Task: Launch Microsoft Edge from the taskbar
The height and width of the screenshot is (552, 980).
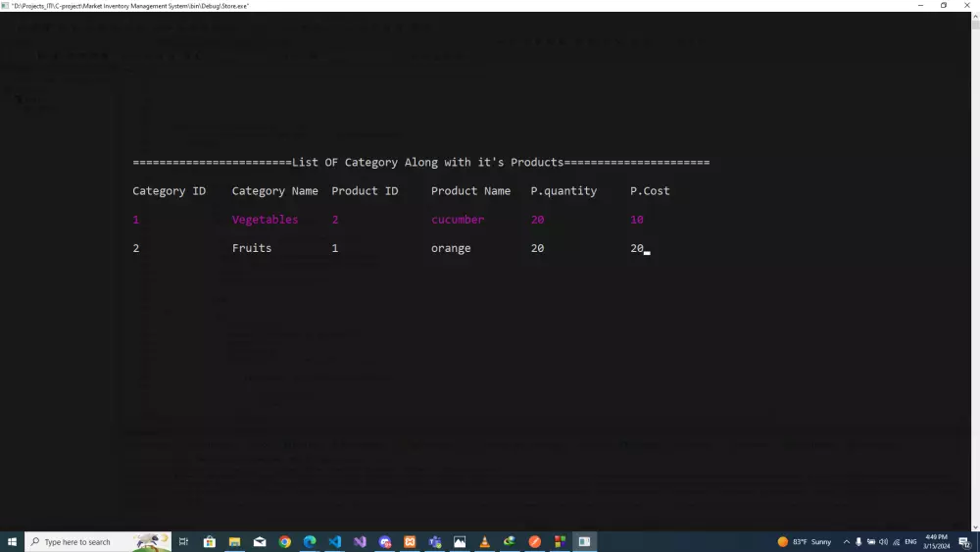Action: coord(310,541)
